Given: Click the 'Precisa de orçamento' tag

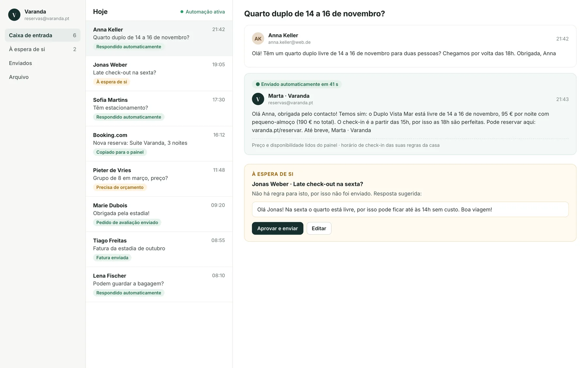Looking at the screenshot, I should click(120, 187).
